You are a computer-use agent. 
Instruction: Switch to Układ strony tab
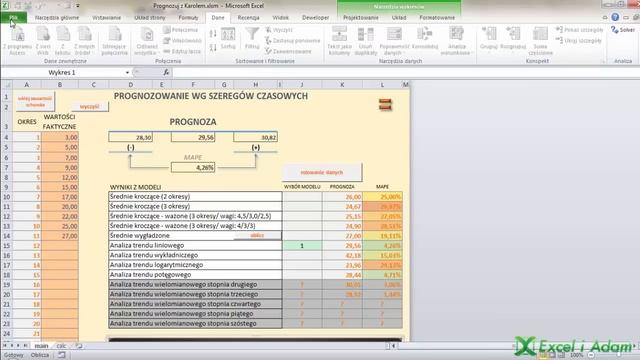coord(150,18)
